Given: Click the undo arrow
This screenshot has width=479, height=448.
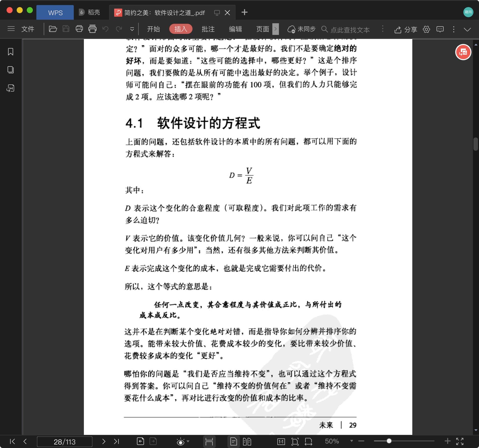Looking at the screenshot, I should (x=105, y=29).
